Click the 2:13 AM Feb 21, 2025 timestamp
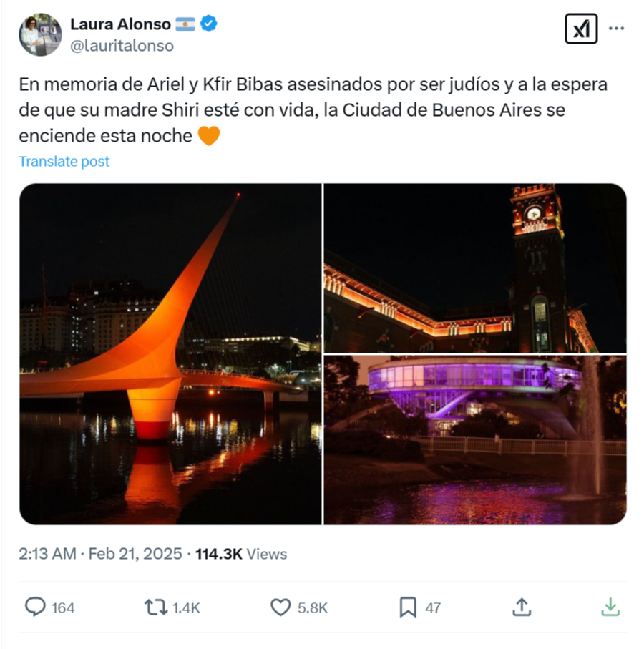The image size is (644, 649). coord(100,554)
